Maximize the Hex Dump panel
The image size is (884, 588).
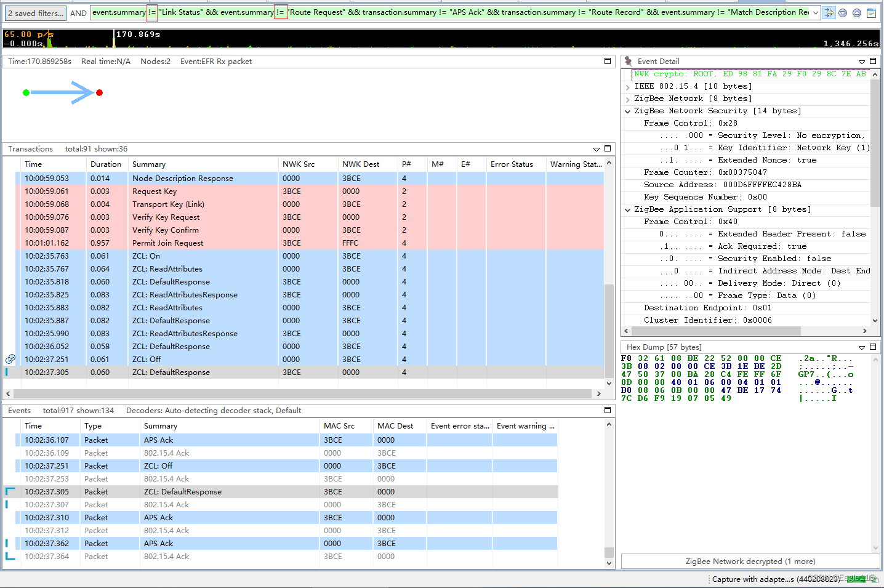872,347
